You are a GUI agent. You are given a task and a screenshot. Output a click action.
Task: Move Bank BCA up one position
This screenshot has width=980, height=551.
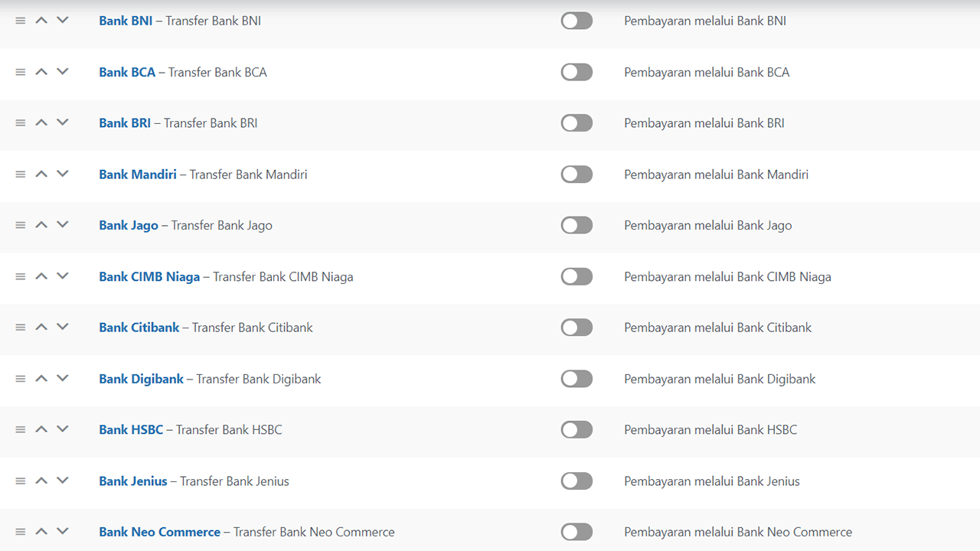coord(41,72)
